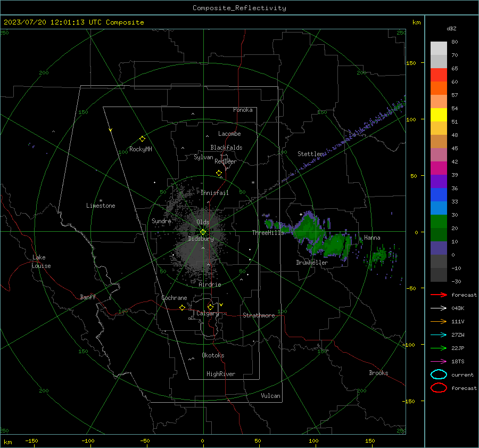Viewport: 479px width, 448px height.
Task: Click the yellow diamond marker near RedDeer
Action: pos(219,173)
